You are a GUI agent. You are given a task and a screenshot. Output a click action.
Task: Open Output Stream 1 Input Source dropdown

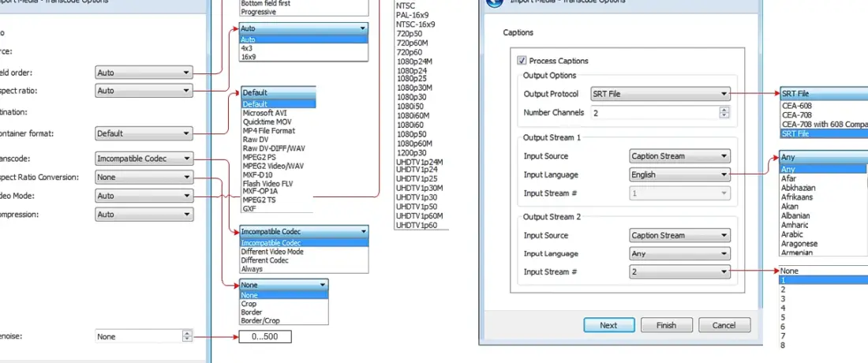(679, 156)
